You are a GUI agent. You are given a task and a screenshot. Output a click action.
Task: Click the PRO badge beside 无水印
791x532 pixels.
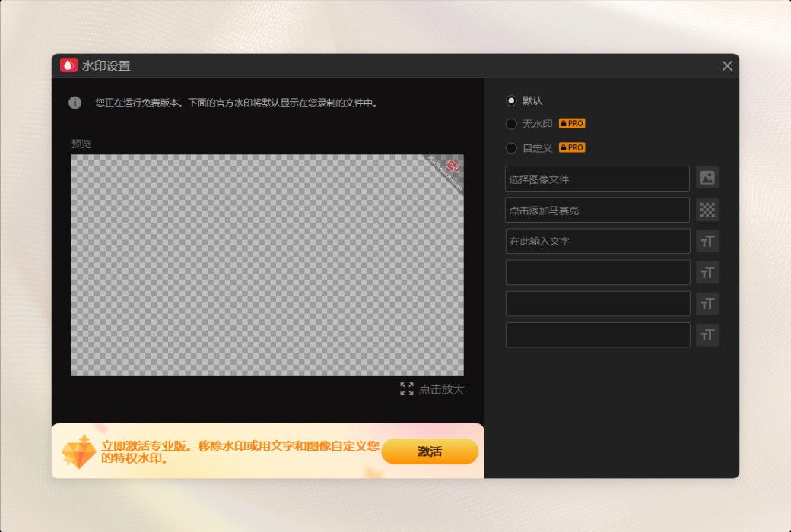pos(572,123)
